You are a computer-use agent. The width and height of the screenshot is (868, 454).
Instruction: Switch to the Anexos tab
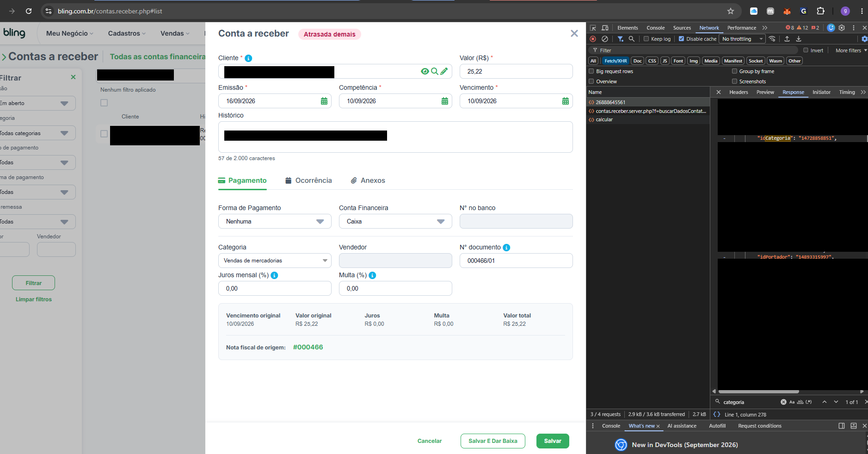pyautogui.click(x=368, y=180)
